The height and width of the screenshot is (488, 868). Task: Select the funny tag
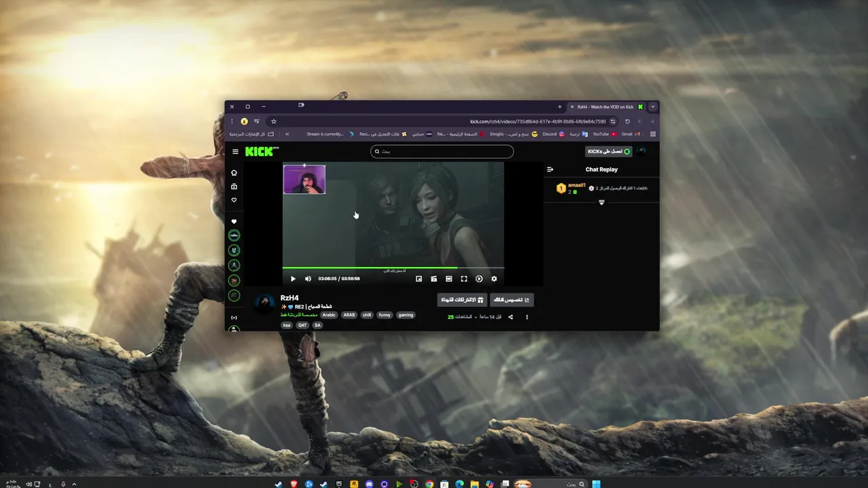click(x=385, y=315)
